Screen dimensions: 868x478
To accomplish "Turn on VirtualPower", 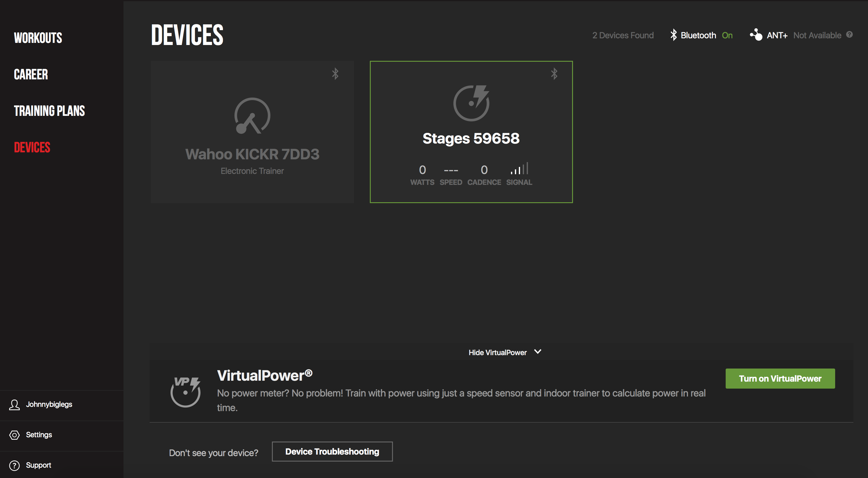I will tap(780, 378).
